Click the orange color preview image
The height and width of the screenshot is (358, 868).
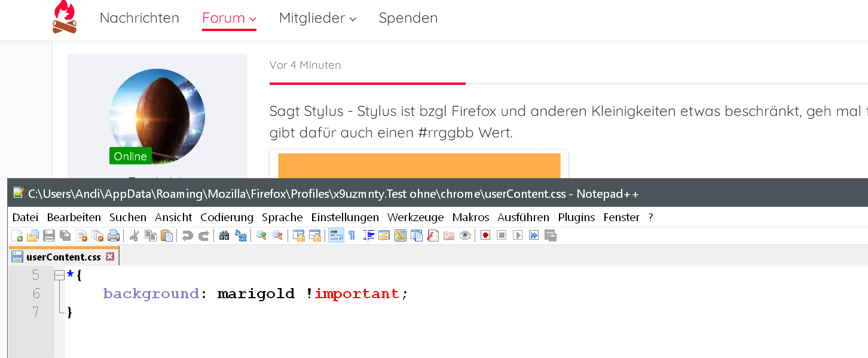[x=419, y=166]
